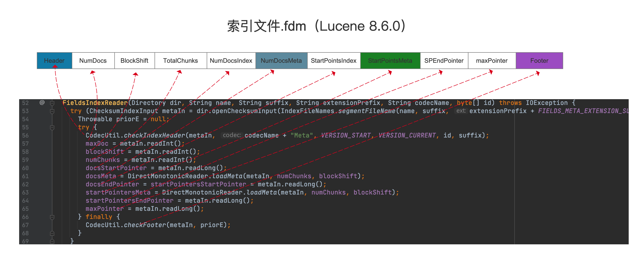The height and width of the screenshot is (275, 644).
Task: Click the purple Footer box
Action: (539, 61)
